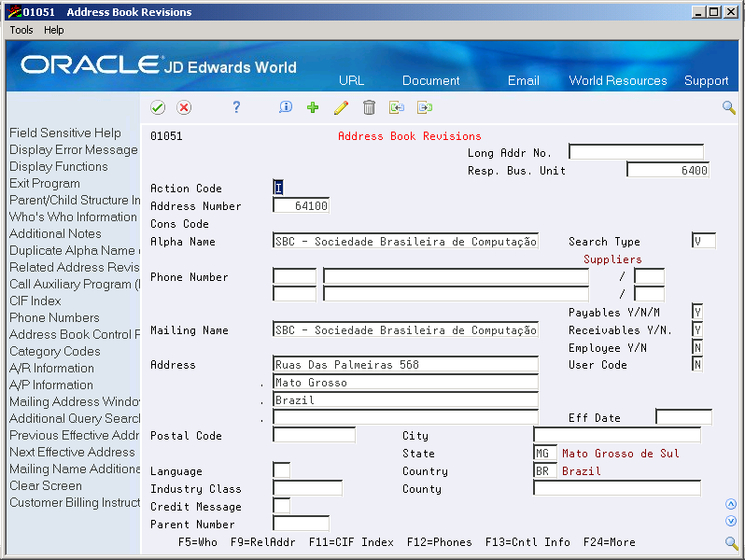Image resolution: width=745 pixels, height=560 pixels.
Task: Click the Address Number field
Action: (x=301, y=205)
